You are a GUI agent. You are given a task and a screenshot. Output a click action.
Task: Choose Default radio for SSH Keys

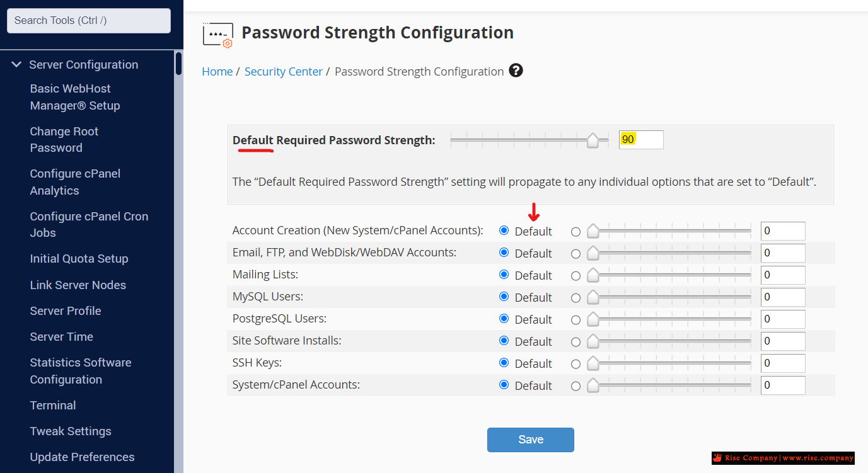pyautogui.click(x=504, y=363)
